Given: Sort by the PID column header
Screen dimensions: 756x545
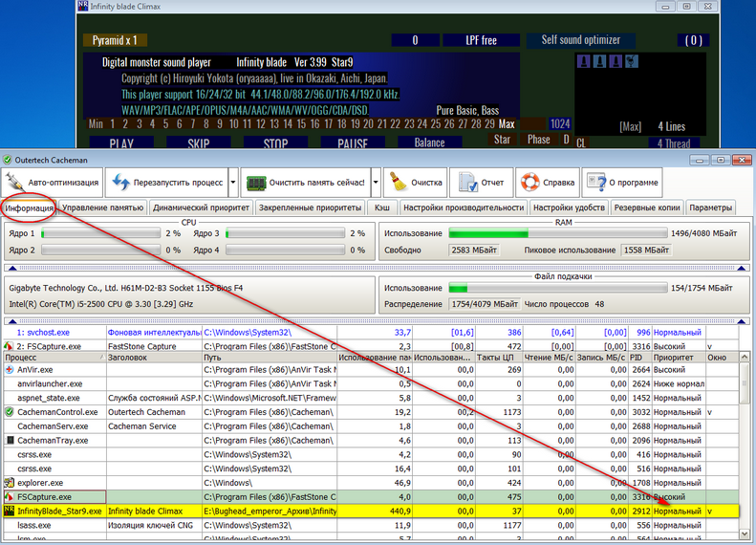Looking at the screenshot, I should (639, 358).
